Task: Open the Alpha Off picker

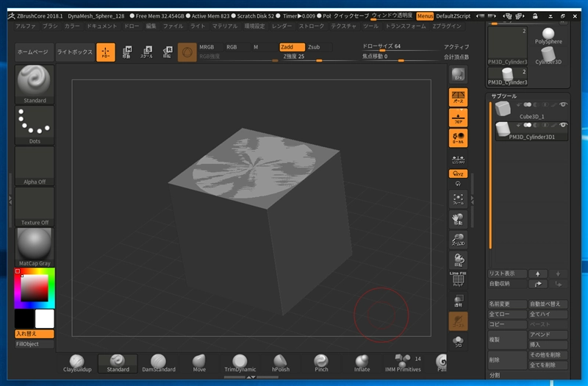Action: (x=35, y=166)
